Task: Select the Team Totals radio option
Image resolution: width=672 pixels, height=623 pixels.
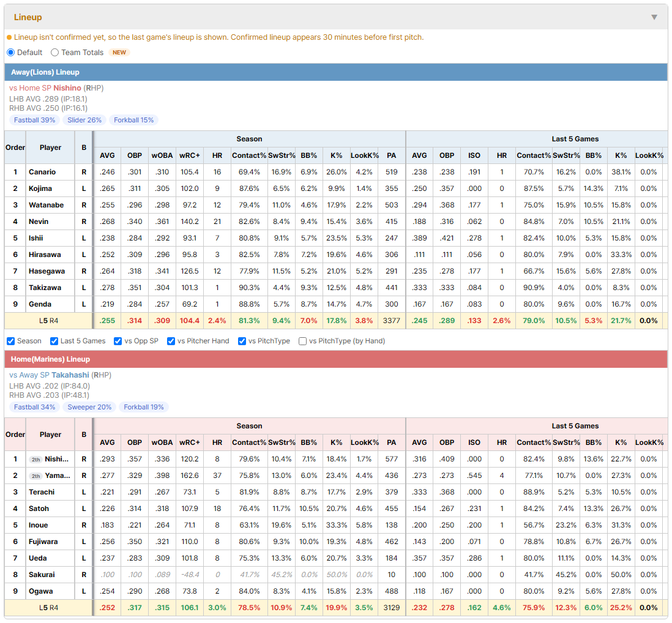Action: click(55, 52)
